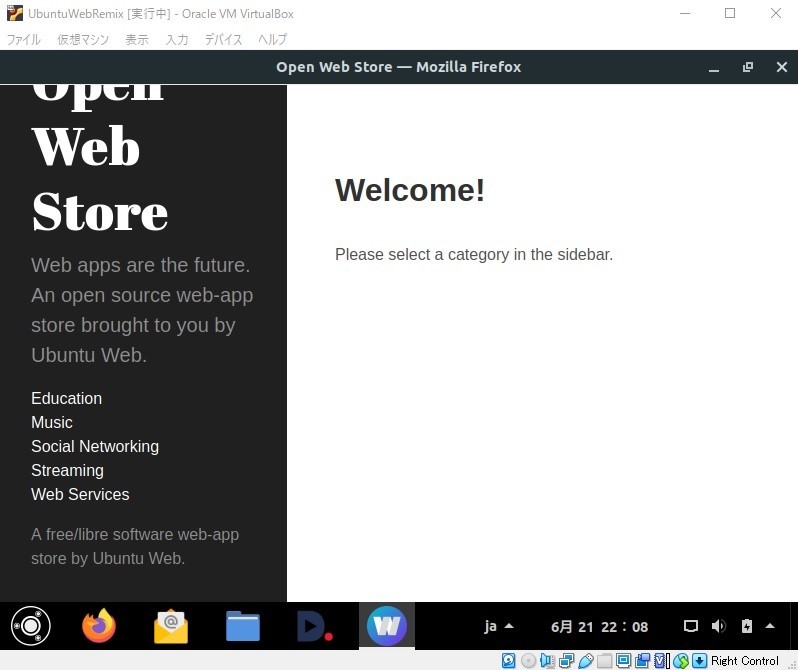Click VirtualBox USB devices indicator

tap(586, 661)
